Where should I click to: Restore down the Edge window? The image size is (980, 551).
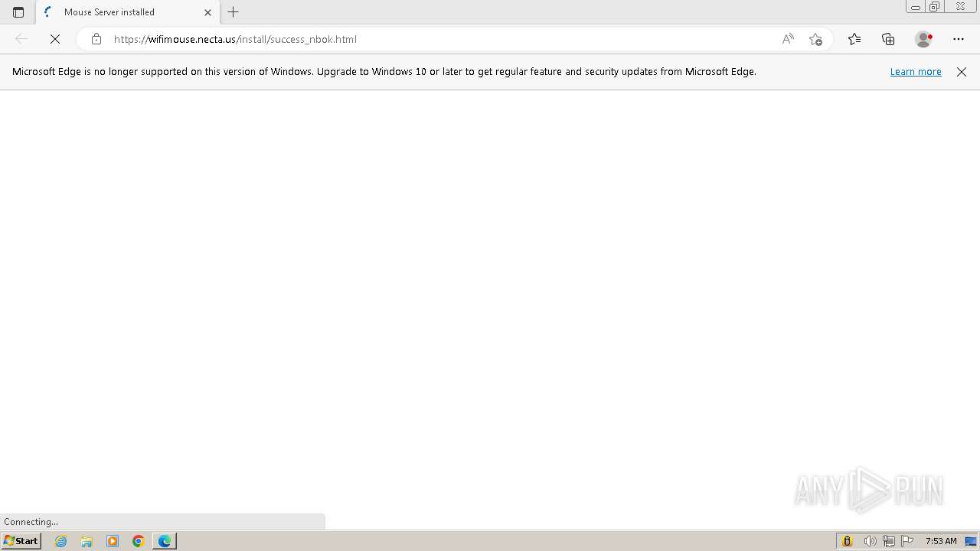click(x=934, y=7)
